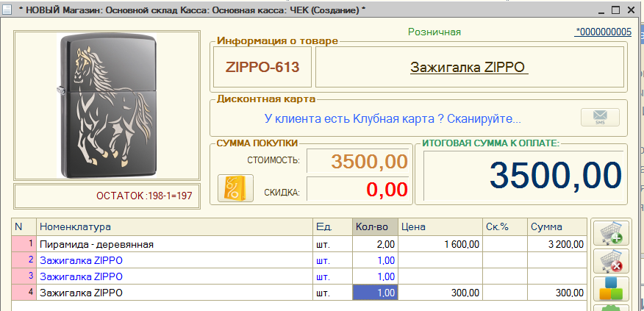Viewport: 644px width, 311px height.
Task: Click the Кол-во column header
Action: coord(375,226)
